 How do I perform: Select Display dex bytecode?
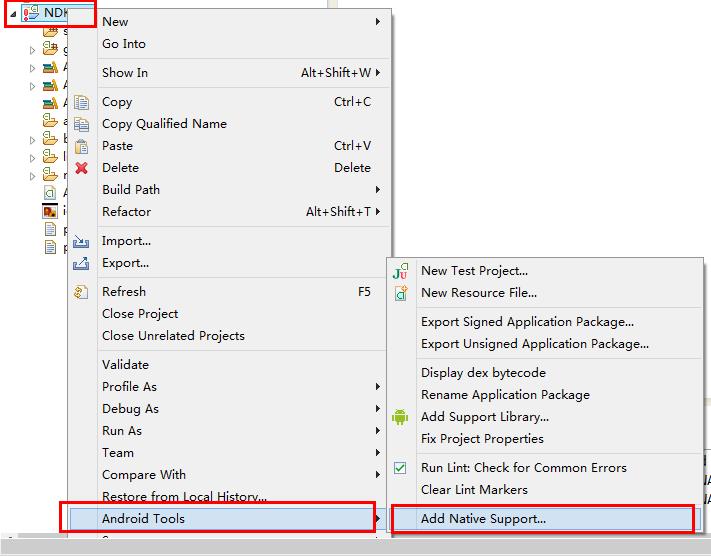point(545,373)
